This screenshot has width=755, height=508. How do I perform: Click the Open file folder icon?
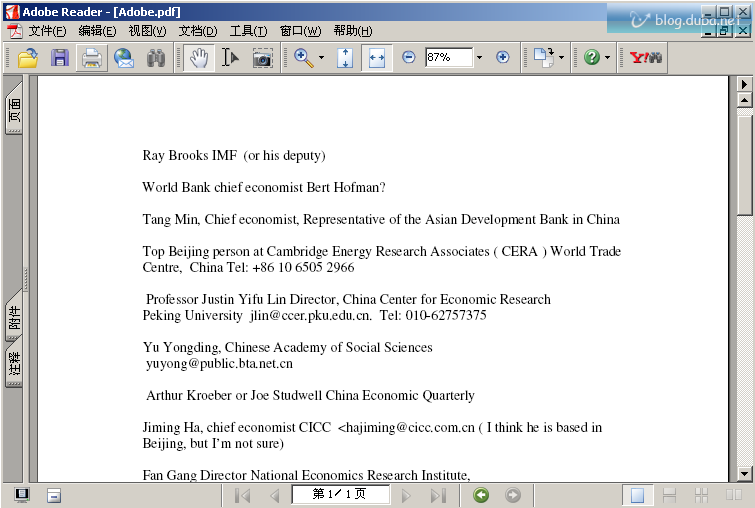pyautogui.click(x=27, y=58)
